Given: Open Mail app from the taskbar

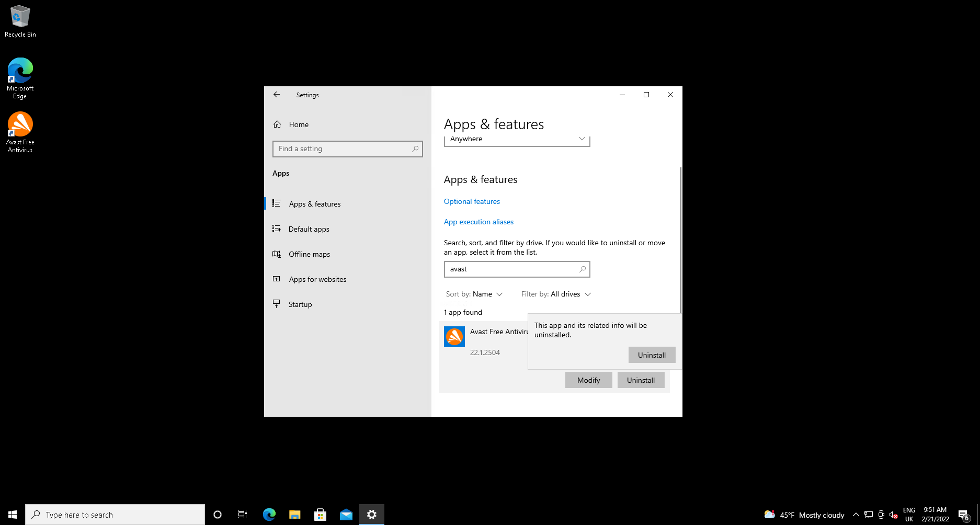Looking at the screenshot, I should [x=346, y=515].
